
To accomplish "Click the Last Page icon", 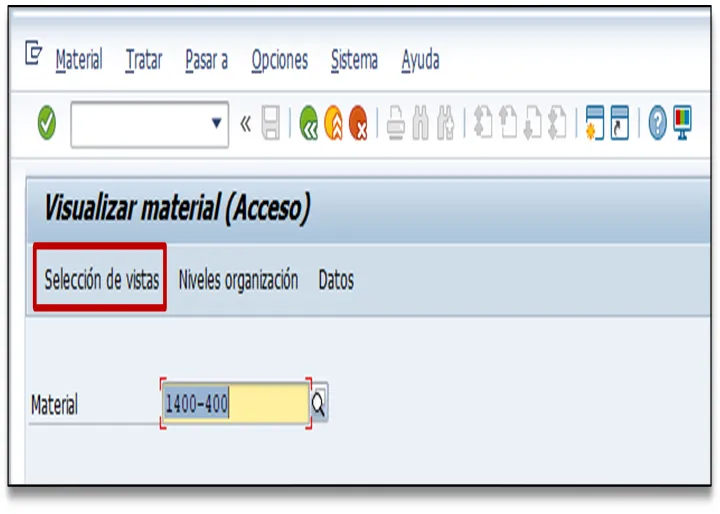I will 557,123.
